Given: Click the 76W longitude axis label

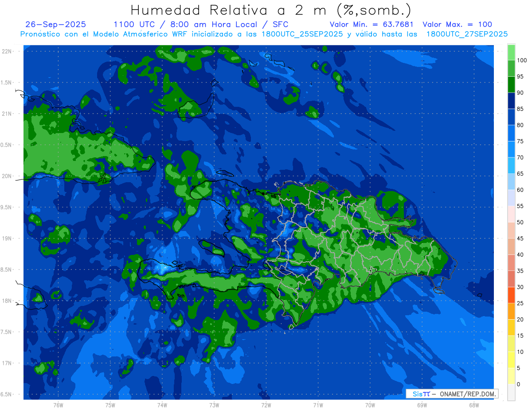Looking at the screenshot, I should tap(58, 405).
